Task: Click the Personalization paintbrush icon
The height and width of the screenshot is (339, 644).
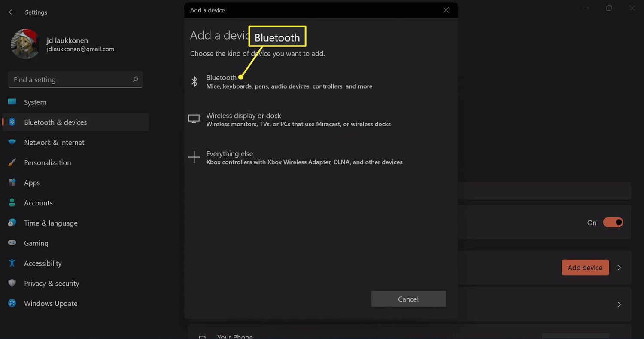Action: pyautogui.click(x=12, y=162)
